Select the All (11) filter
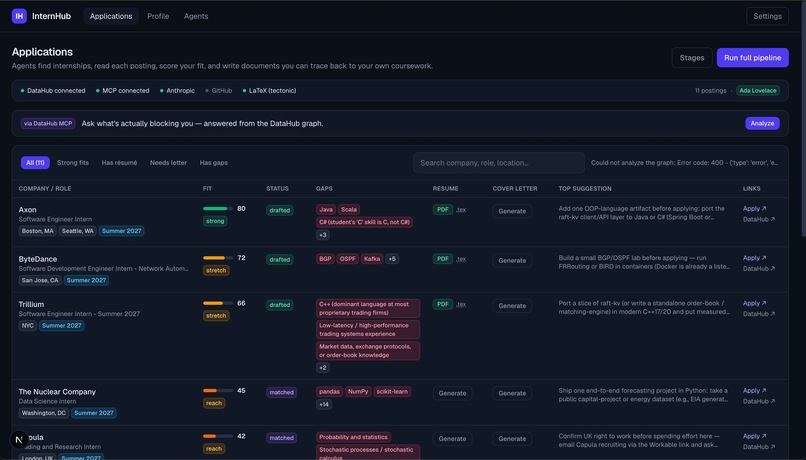This screenshot has width=806, height=460. 35,162
